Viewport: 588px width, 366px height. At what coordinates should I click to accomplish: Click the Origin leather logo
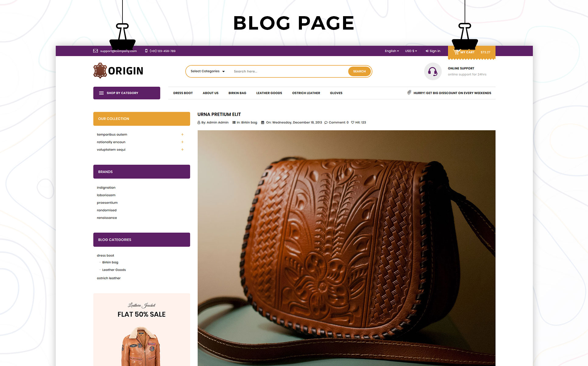click(118, 71)
